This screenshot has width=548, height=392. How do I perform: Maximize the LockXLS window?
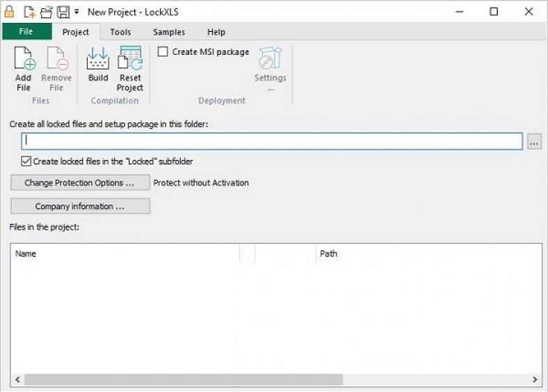494,12
